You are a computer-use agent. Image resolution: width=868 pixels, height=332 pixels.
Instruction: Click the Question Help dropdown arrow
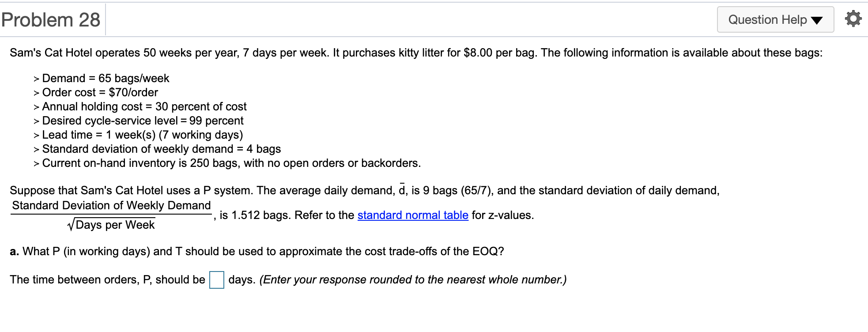point(817,20)
